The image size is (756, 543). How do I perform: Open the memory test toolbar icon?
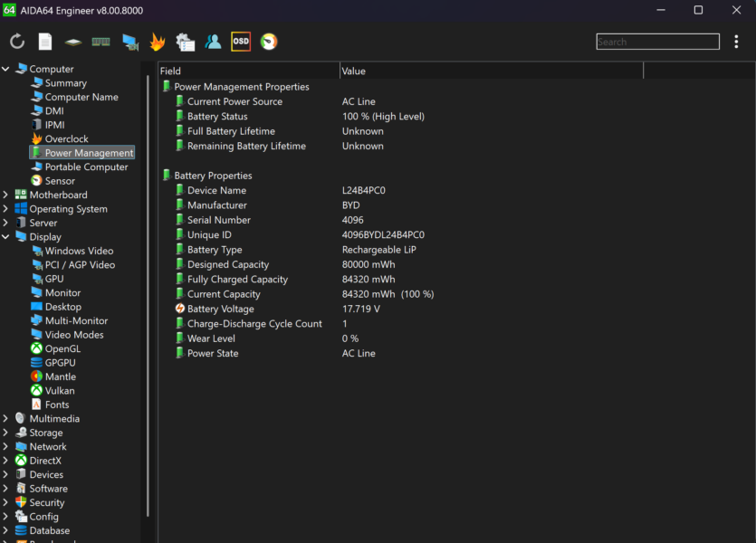click(100, 42)
